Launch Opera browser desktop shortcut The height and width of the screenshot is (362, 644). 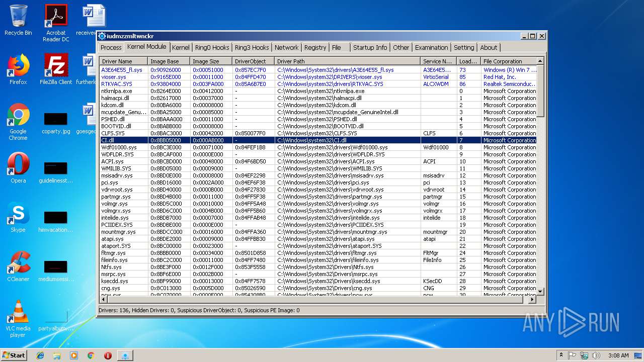click(18, 167)
